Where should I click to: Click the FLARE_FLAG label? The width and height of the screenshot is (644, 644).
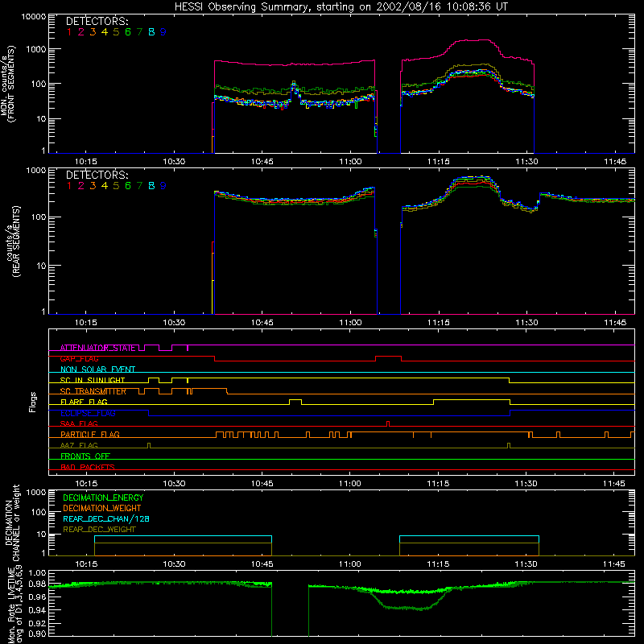point(84,402)
